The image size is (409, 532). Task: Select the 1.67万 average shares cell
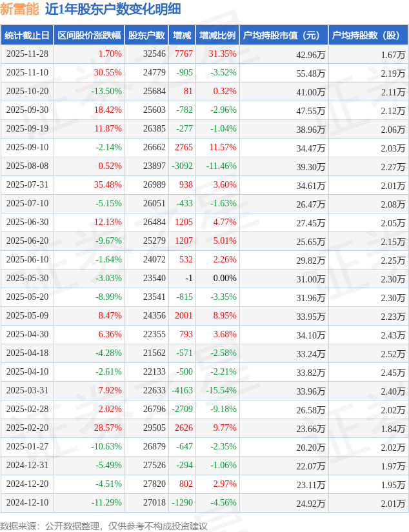pyautogui.click(x=393, y=55)
